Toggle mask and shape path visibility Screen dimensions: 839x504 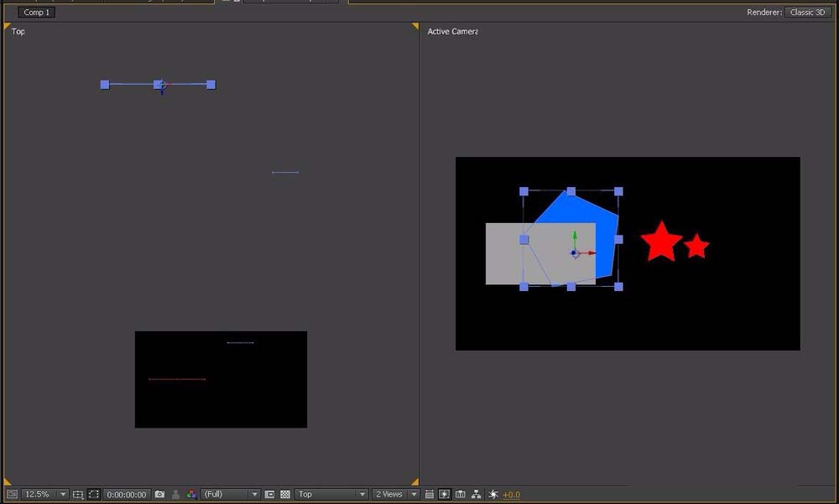point(94,495)
